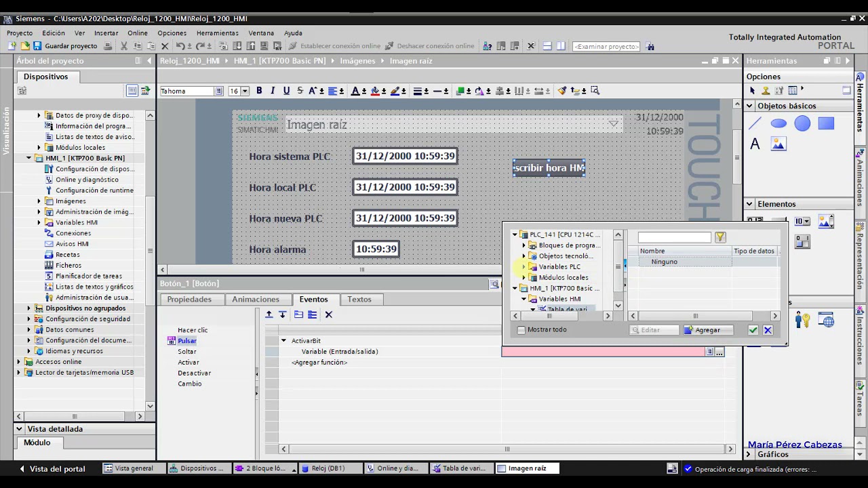Open the line color pencil picker
The height and width of the screenshot is (488, 868).
(x=395, y=91)
